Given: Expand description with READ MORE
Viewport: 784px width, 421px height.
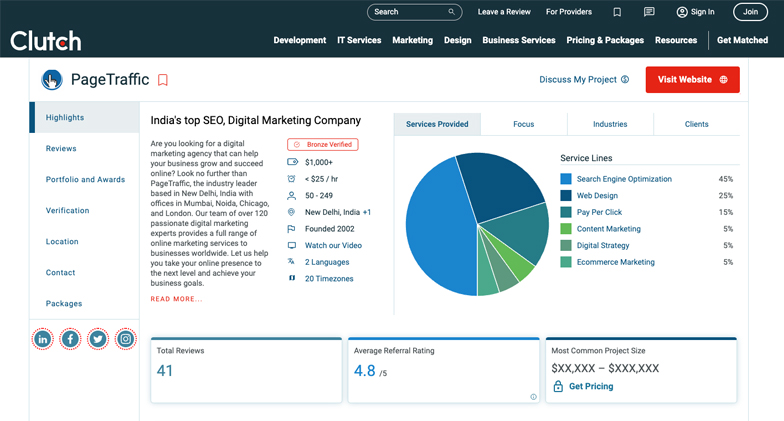Looking at the screenshot, I should click(x=176, y=299).
